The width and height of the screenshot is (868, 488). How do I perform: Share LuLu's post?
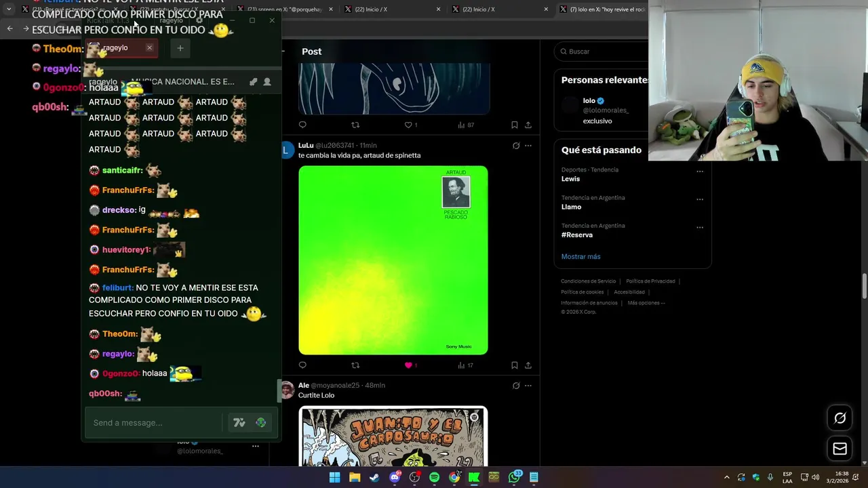tap(528, 365)
